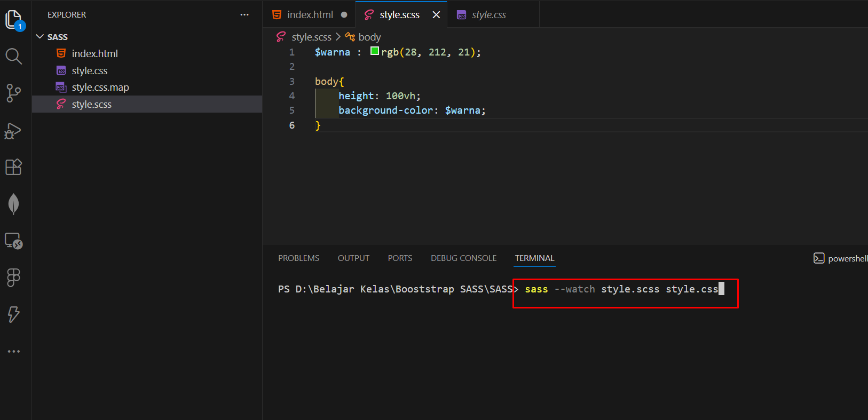Screen dimensions: 868x420
Task: Open the green rgb color swatch picker
Action: (x=375, y=51)
